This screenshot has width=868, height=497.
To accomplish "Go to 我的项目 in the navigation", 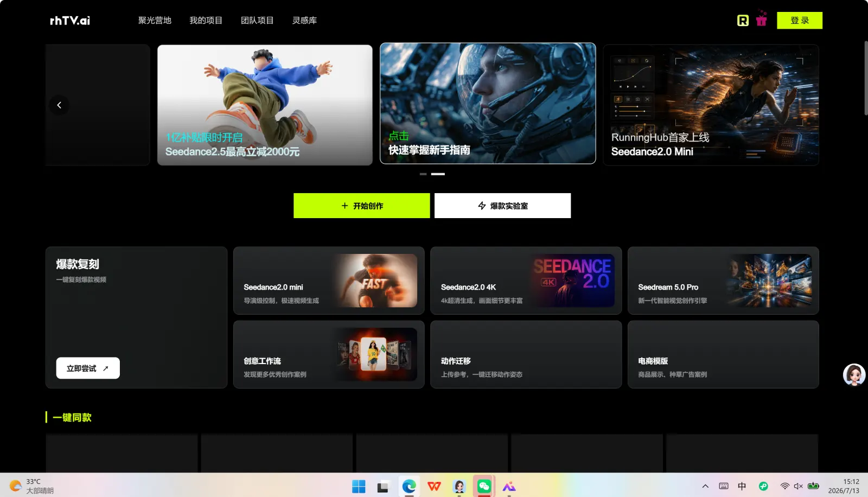I will [x=206, y=21].
